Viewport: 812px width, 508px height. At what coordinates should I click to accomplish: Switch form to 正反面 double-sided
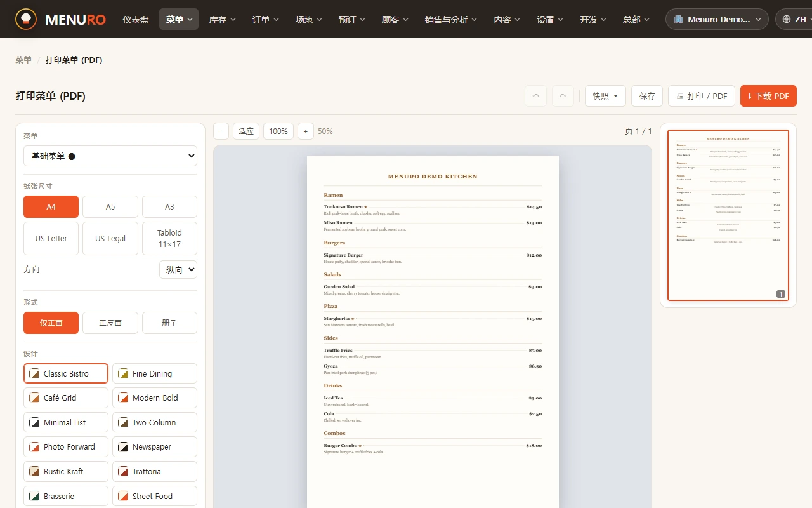click(x=110, y=323)
